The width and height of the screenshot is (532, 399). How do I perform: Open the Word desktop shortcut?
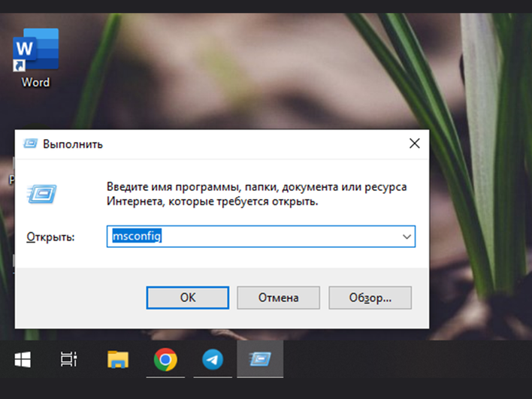(35, 58)
